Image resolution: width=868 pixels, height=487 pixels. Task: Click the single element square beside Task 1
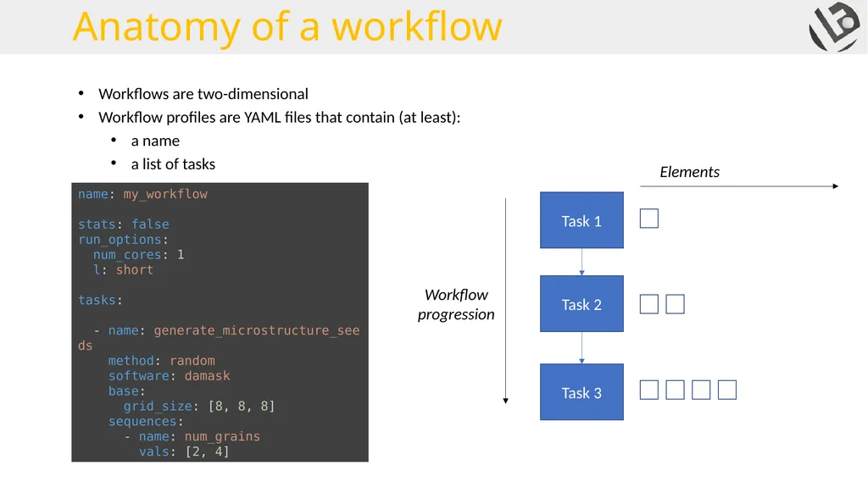(x=648, y=218)
